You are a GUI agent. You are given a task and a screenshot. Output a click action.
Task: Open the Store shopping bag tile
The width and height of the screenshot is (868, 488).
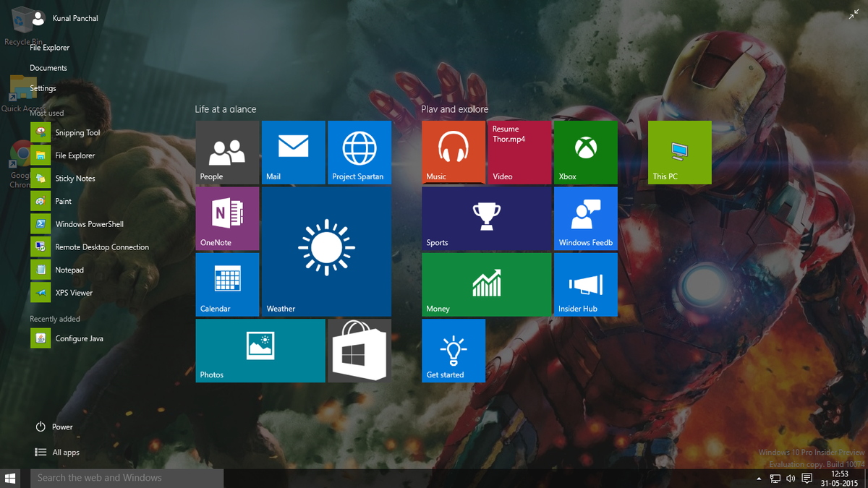[x=359, y=351]
